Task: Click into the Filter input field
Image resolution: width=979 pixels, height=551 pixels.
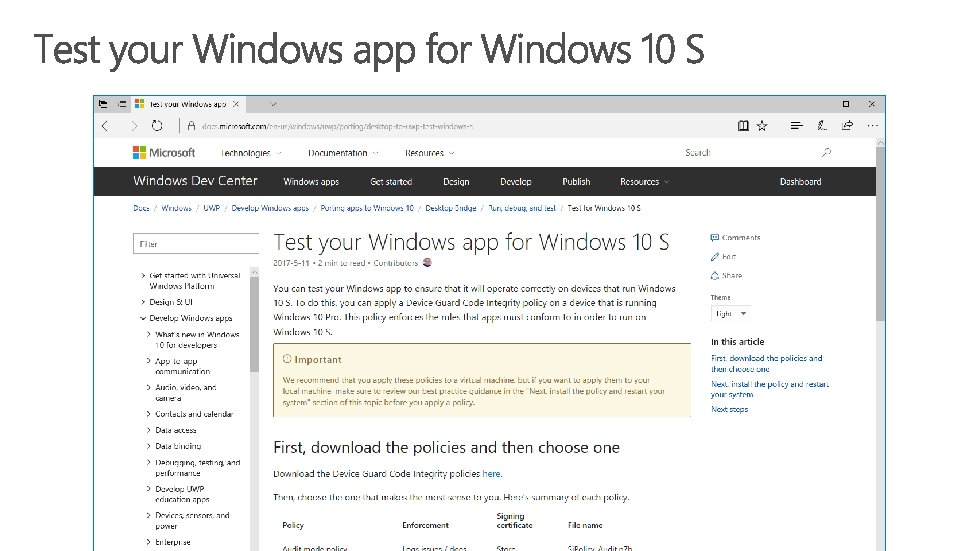Action: point(196,244)
